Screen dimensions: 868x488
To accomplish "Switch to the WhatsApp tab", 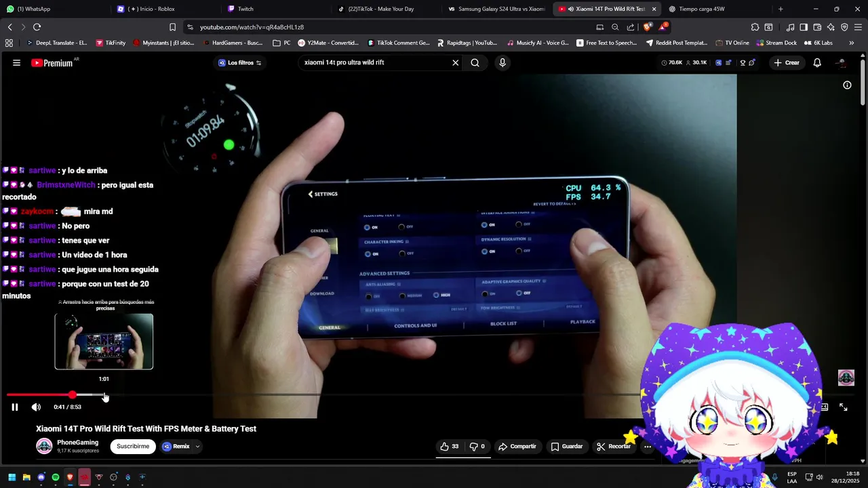I will [x=54, y=9].
